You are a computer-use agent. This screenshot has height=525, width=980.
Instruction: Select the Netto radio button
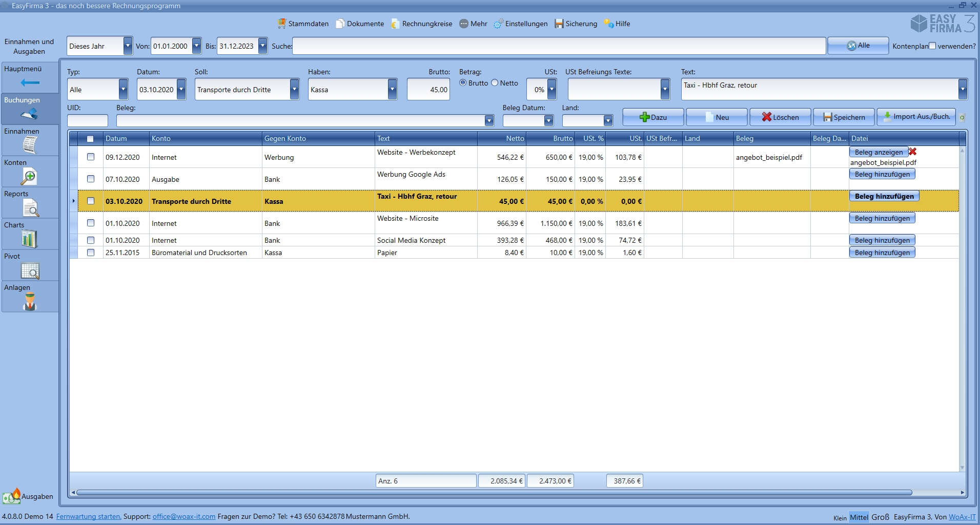tap(495, 82)
